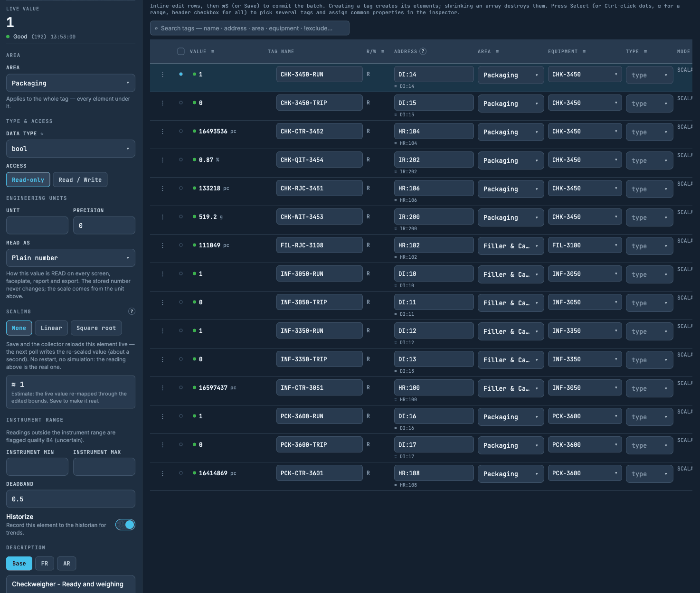This screenshot has height=593, width=700.
Task: Switch description to the Base tab
Action: point(19,564)
